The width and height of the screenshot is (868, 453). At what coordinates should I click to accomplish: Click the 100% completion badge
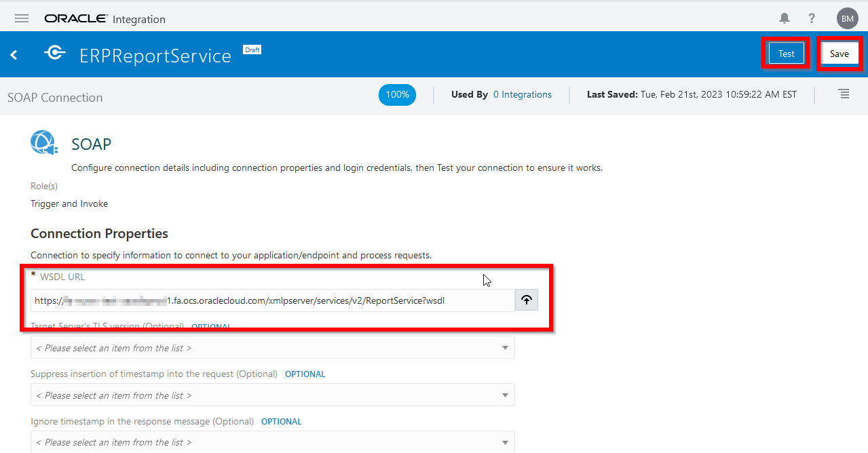tap(397, 95)
